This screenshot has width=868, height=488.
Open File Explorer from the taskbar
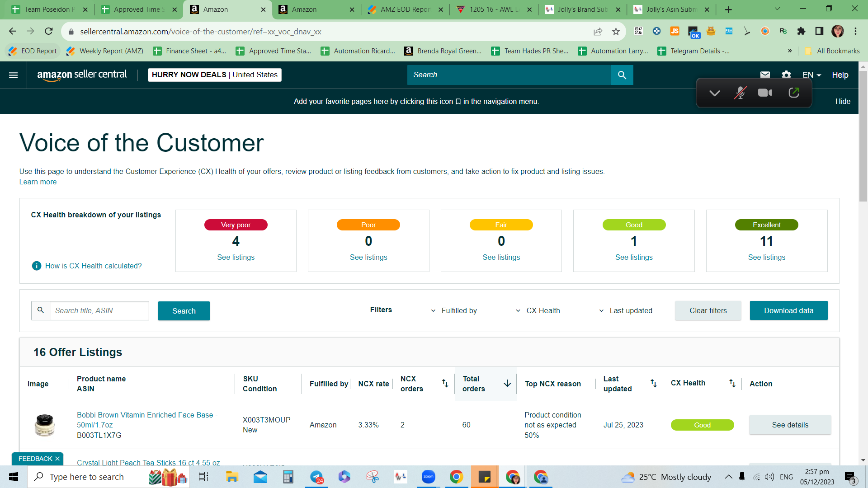[232, 477]
